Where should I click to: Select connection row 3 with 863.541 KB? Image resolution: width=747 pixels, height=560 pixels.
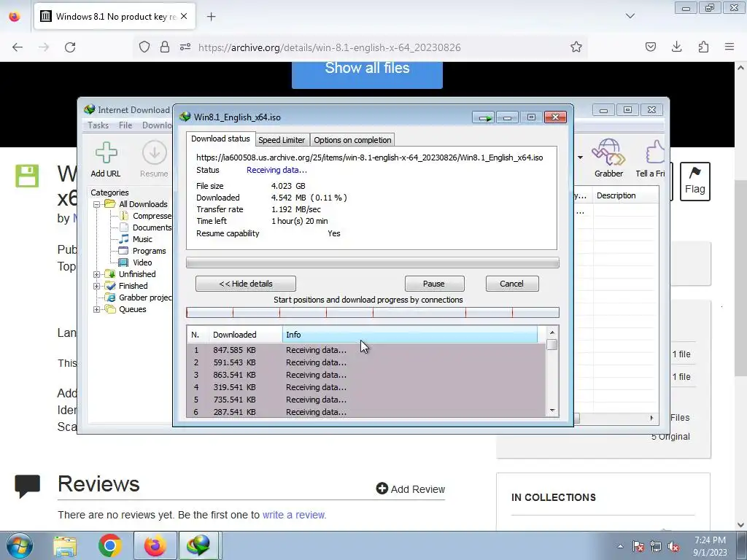tap(366, 375)
